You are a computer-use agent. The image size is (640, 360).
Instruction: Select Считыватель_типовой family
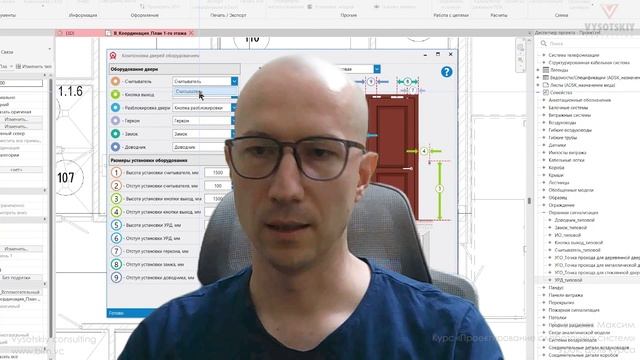pos(577,250)
